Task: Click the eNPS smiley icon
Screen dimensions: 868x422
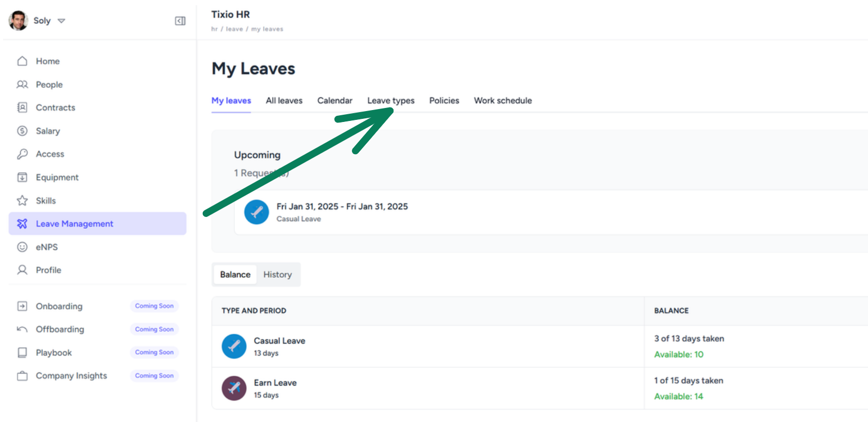Action: (22, 247)
